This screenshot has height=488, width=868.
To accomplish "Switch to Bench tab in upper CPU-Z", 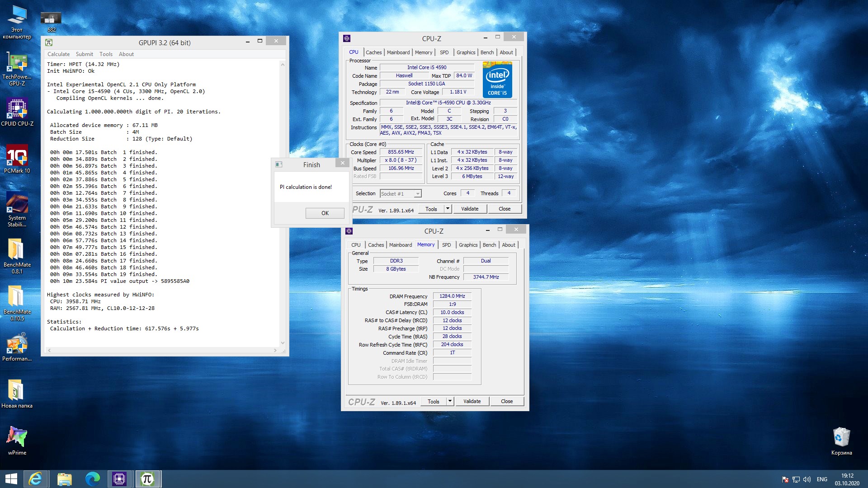I will click(487, 52).
